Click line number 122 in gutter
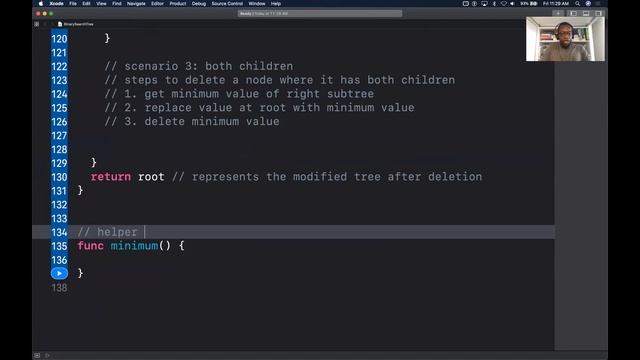Screen dimensions: 640x360 [59, 67]
